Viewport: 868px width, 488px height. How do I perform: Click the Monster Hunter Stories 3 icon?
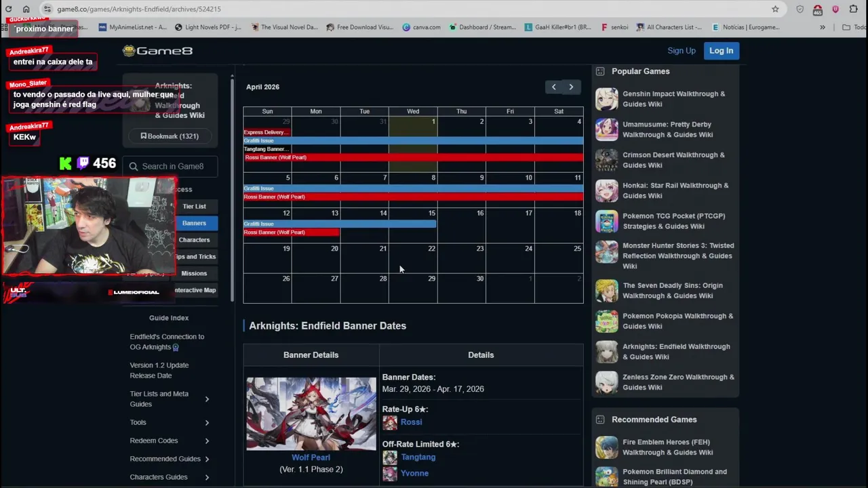pos(607,251)
